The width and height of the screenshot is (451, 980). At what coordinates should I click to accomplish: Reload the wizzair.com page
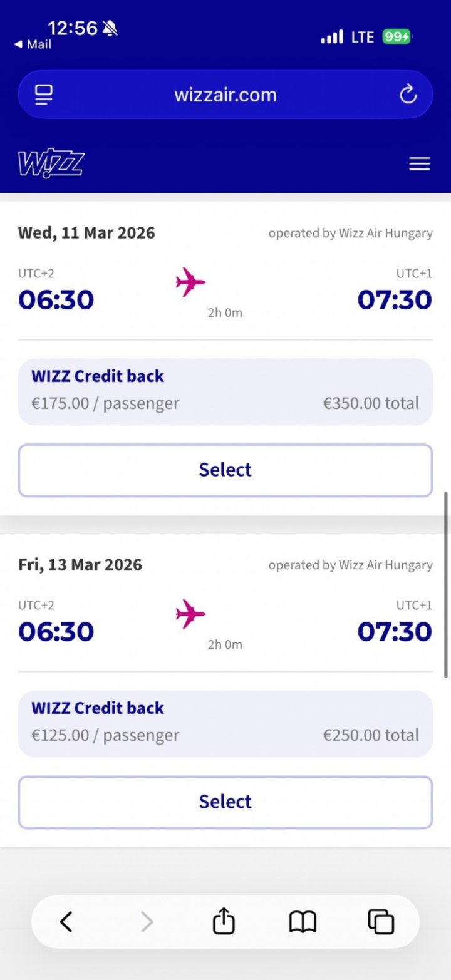[408, 95]
